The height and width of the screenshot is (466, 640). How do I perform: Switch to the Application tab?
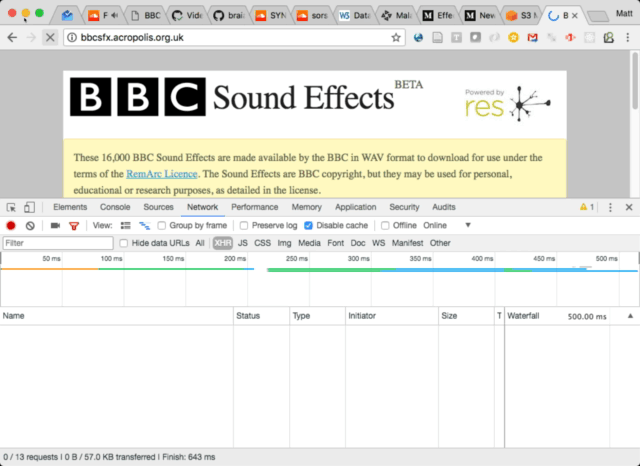tap(356, 207)
